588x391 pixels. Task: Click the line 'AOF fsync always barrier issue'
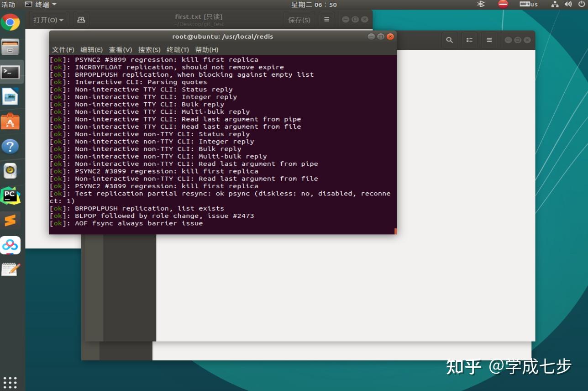click(x=139, y=223)
